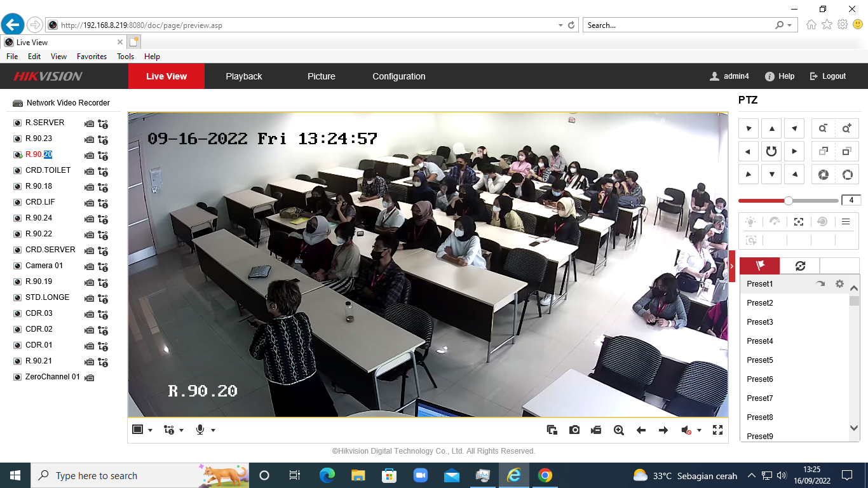Start recording for the R.SERVER channel
This screenshot has width=868, height=488.
90,124
